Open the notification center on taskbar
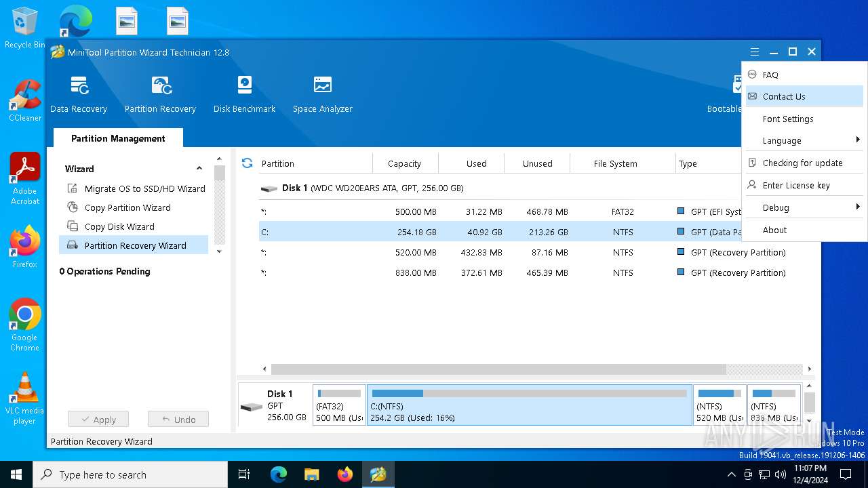The image size is (868, 488). [x=846, y=474]
